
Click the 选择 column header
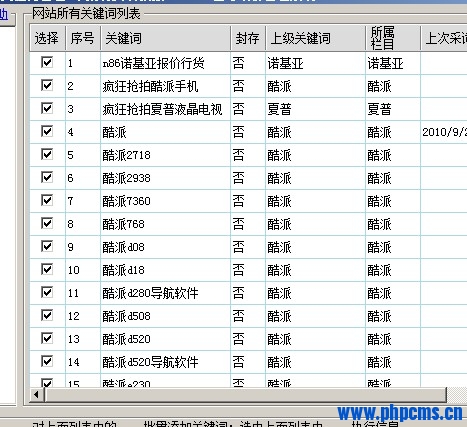pyautogui.click(x=47, y=38)
